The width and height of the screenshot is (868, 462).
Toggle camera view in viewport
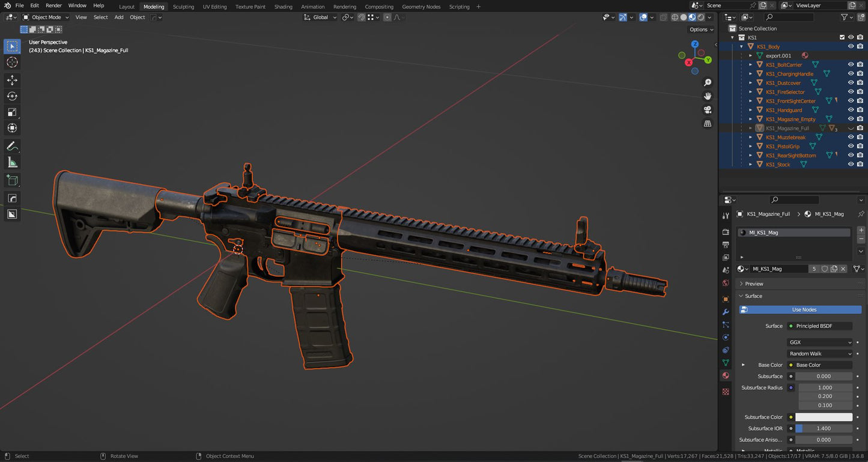(x=708, y=110)
